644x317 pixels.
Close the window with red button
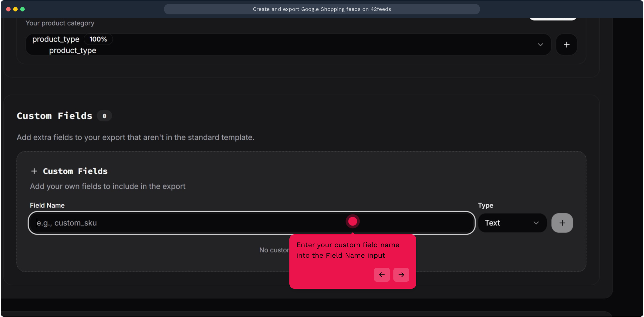pyautogui.click(x=9, y=9)
